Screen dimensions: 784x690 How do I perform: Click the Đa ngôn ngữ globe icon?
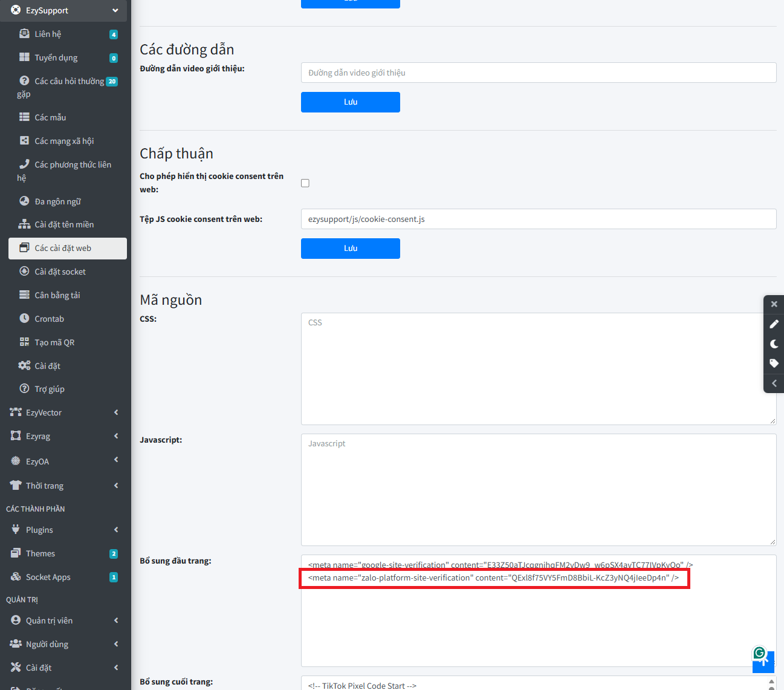pyautogui.click(x=24, y=201)
